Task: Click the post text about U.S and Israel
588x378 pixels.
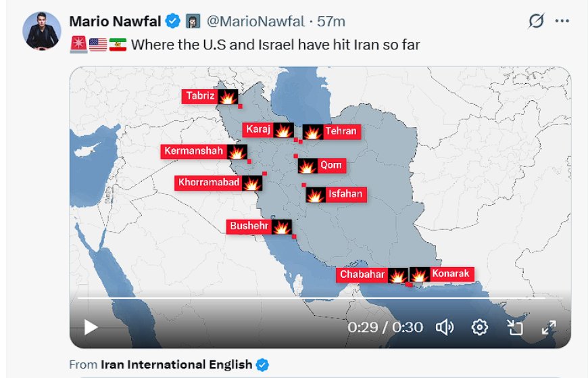Action: (275, 45)
